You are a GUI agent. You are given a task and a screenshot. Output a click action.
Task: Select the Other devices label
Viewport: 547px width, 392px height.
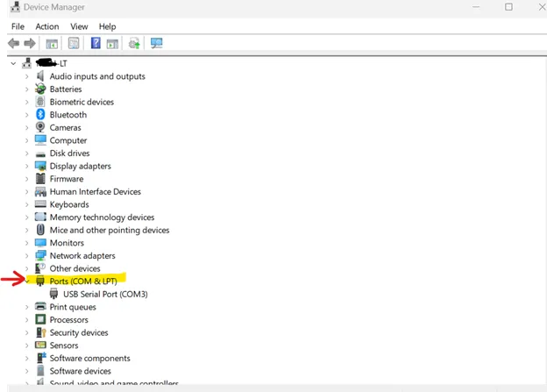(x=75, y=268)
